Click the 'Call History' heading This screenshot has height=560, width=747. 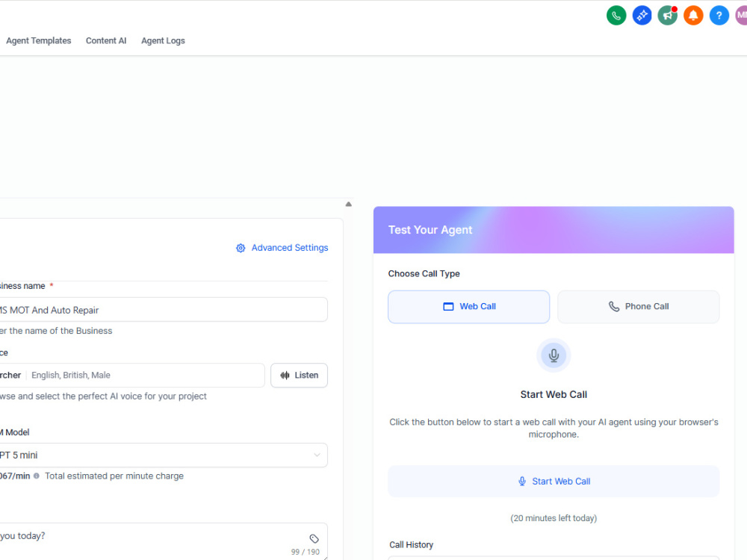tap(411, 545)
